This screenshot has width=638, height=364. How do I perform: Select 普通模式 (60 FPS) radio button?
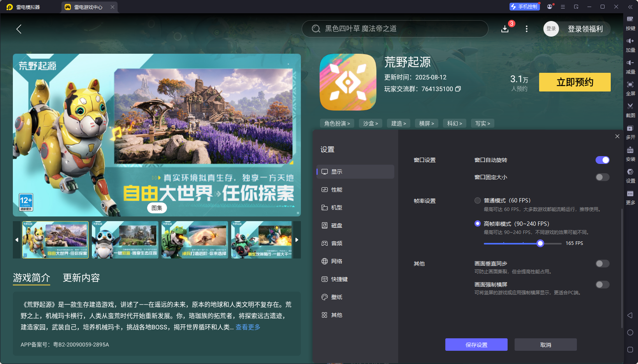pos(478,200)
